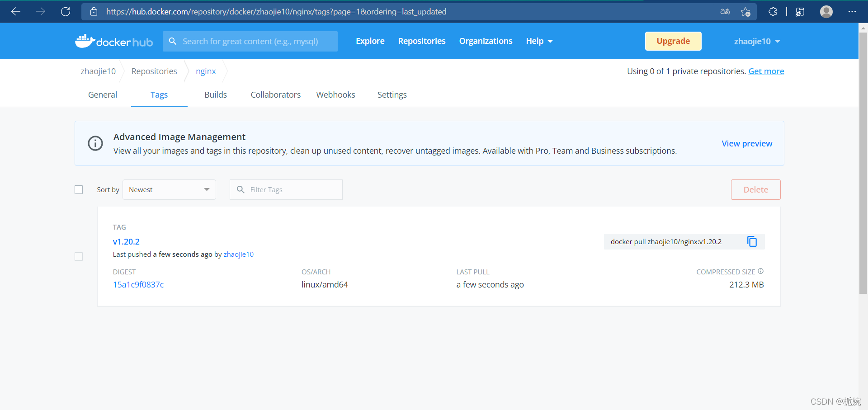Open browser extensions puzzle icon
Image resolution: width=868 pixels, height=410 pixels.
coord(773,12)
